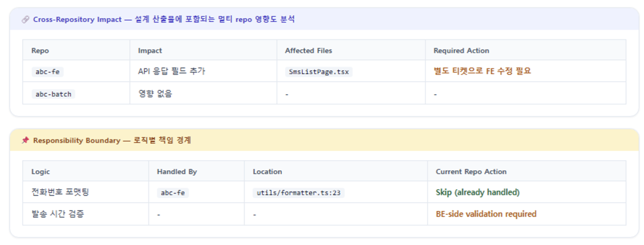Click the abc-fe tag in Handled By column
Image resolution: width=644 pixels, height=245 pixels.
(x=173, y=193)
